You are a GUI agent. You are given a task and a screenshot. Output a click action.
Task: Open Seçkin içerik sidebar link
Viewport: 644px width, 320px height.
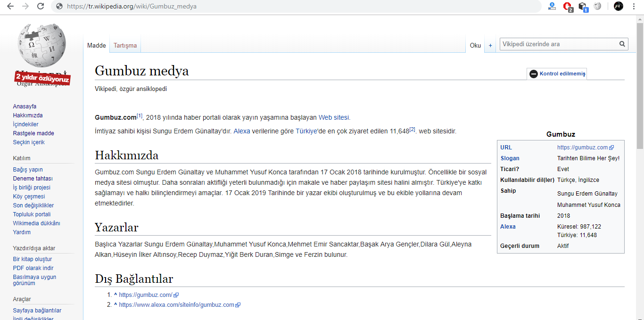(x=29, y=142)
